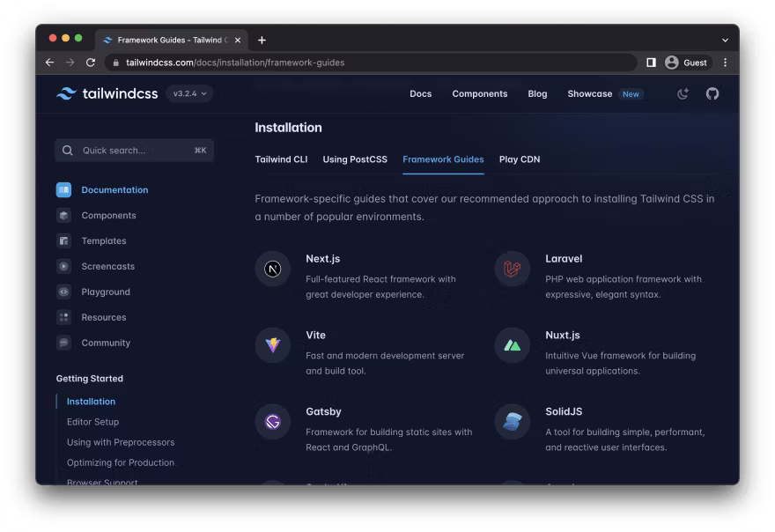Open the Components link in top navigation
Screen dimensions: 775x532
tap(479, 94)
